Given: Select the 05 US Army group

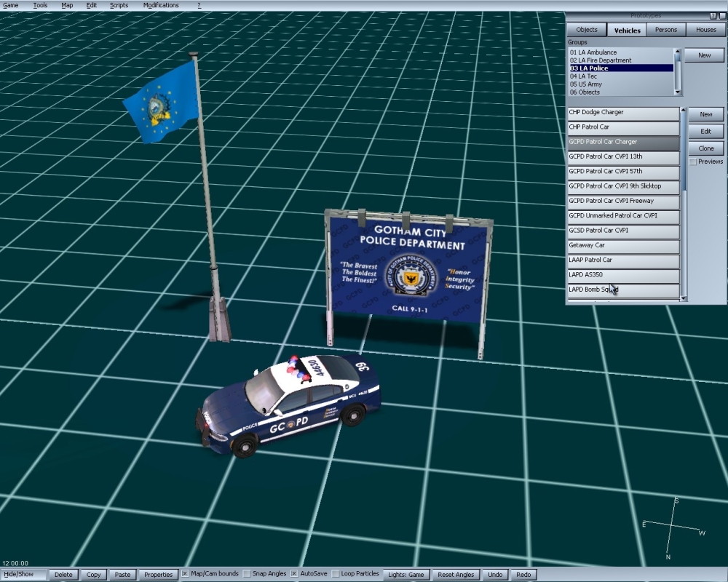Looking at the screenshot, I should click(621, 84).
